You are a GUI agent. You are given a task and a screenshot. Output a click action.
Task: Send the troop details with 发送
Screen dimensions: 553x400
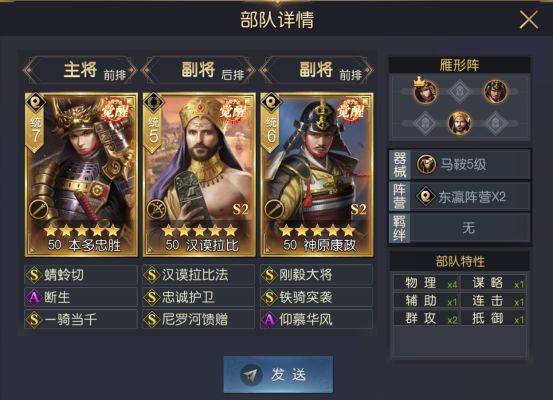coord(278,374)
